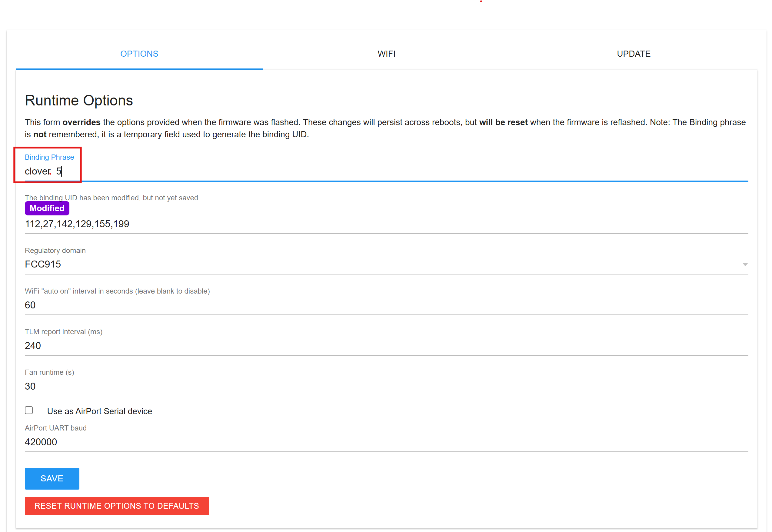Screen dimensions: 772x532
Task: Switch to the WIFI tab
Action: pyautogui.click(x=386, y=54)
